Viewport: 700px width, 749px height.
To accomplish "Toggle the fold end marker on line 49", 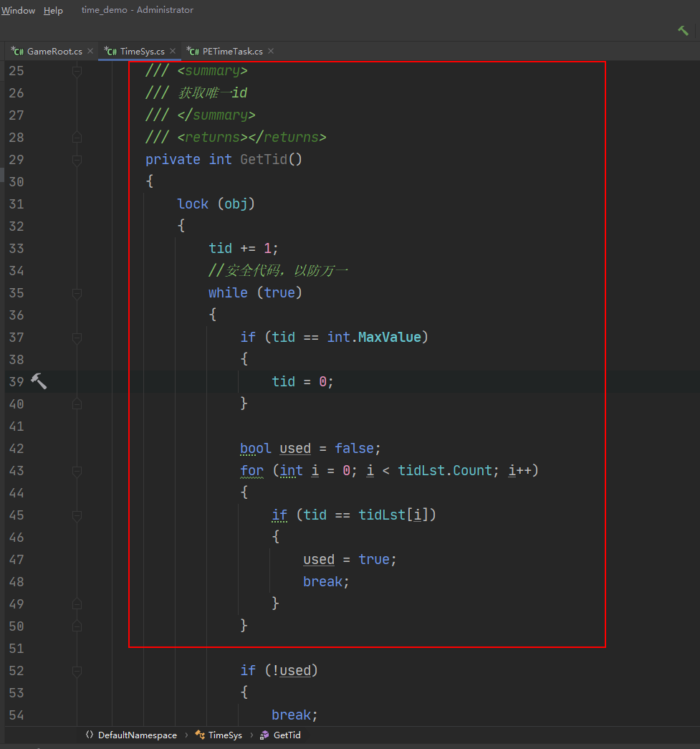I will [77, 604].
